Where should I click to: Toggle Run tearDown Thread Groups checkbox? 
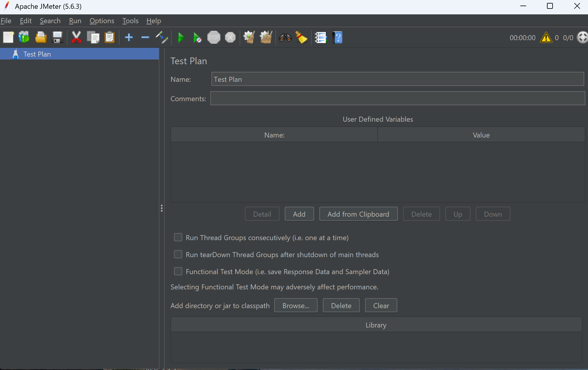point(178,254)
